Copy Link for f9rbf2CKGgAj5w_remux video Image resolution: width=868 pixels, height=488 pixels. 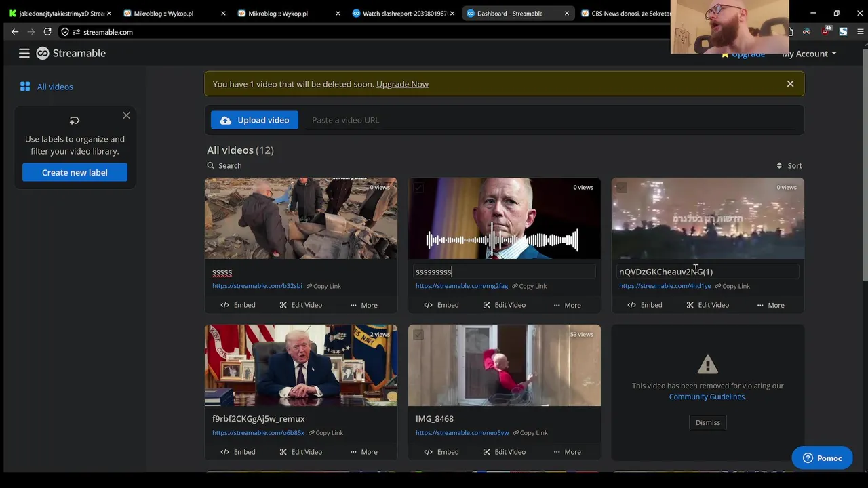325,433
